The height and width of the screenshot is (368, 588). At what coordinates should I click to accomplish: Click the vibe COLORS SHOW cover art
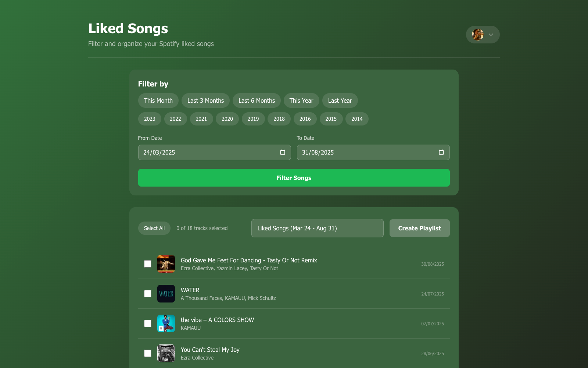pyautogui.click(x=166, y=323)
